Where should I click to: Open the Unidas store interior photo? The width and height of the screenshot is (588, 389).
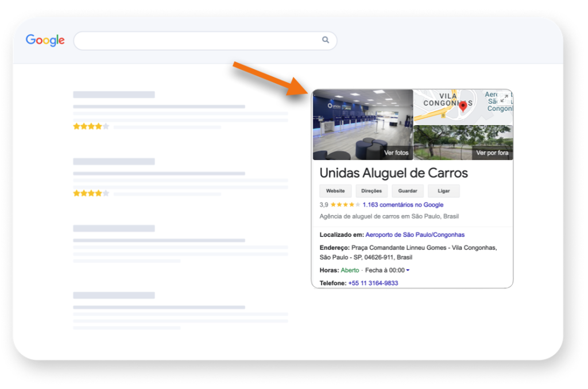363,125
